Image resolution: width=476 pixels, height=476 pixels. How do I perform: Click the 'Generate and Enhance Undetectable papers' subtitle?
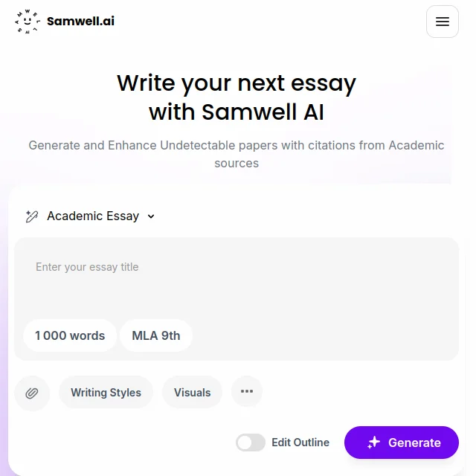[237, 154]
